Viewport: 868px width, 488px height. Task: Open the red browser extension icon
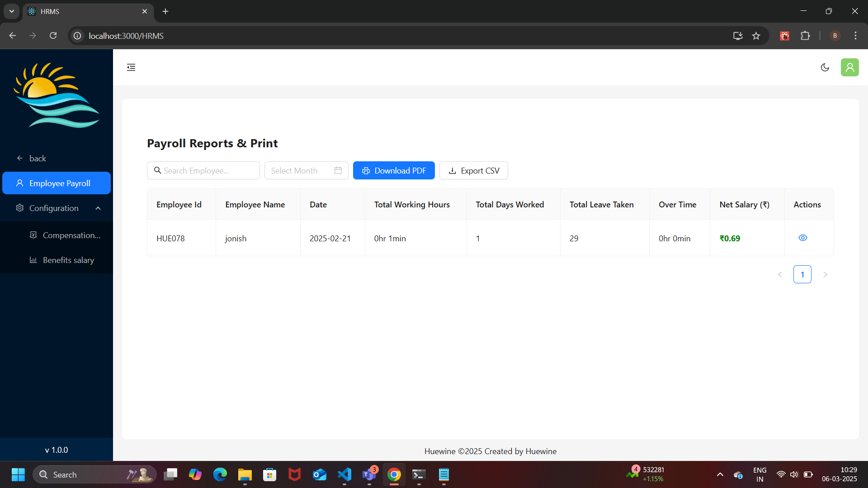[784, 36]
